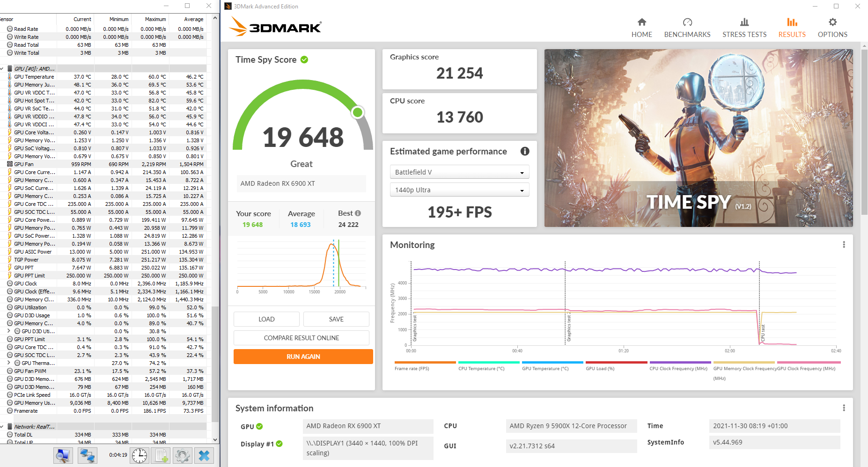Screen dimensions: 868x467
Task: Click the clock reset icon in sensor toolbar
Action: pos(140,455)
